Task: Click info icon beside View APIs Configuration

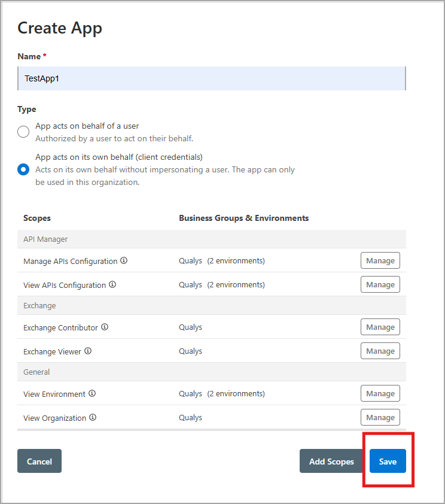Action: point(112,284)
